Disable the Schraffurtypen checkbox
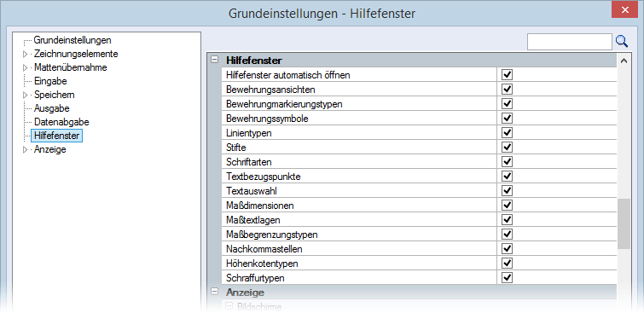 pos(508,278)
